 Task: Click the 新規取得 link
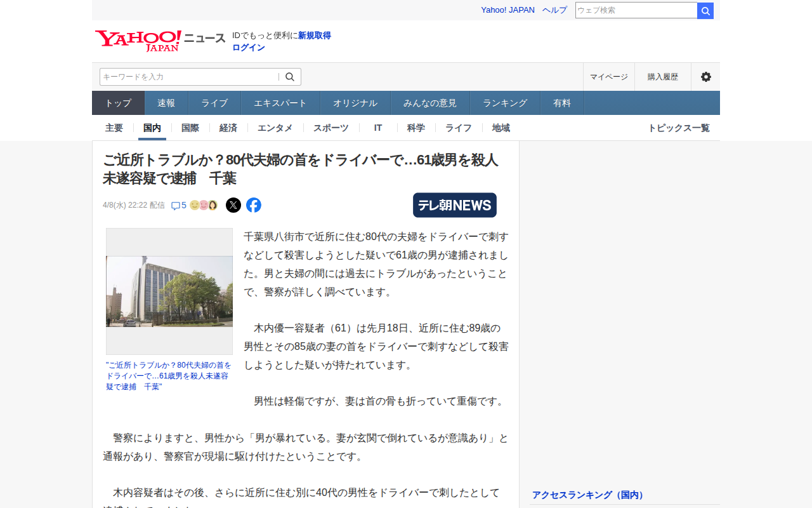[x=315, y=36]
